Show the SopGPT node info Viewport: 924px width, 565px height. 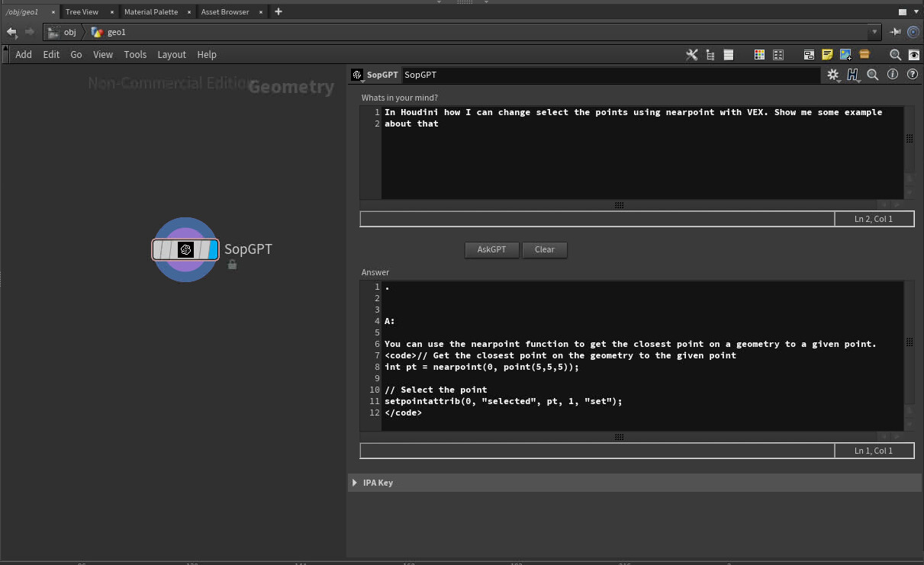click(893, 75)
